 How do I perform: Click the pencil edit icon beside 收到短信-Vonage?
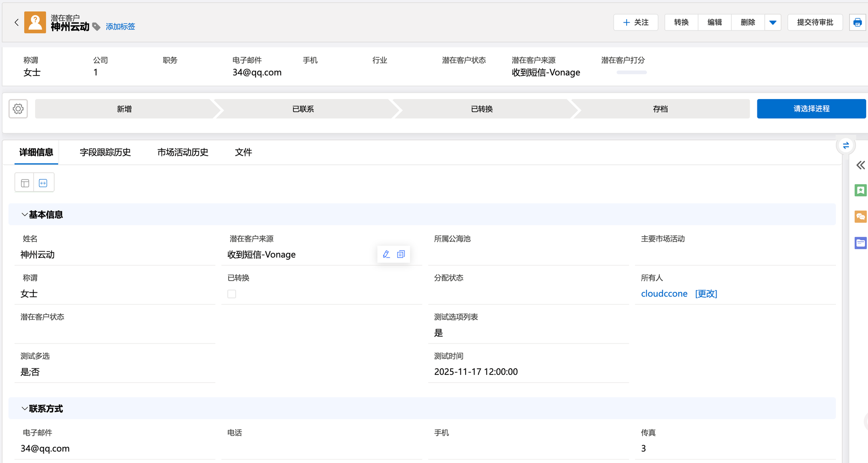pos(386,254)
